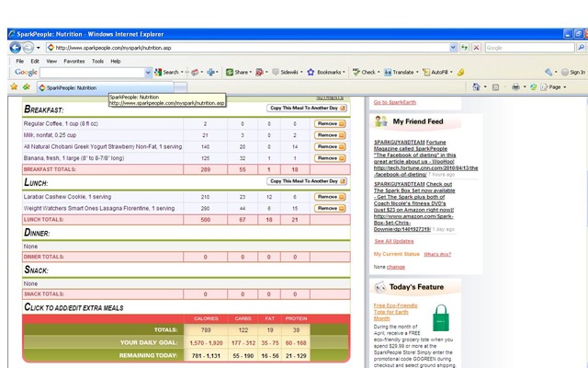This screenshot has width=588, height=368.
Task: Copy the Lunch meal to another day
Action: pyautogui.click(x=307, y=181)
